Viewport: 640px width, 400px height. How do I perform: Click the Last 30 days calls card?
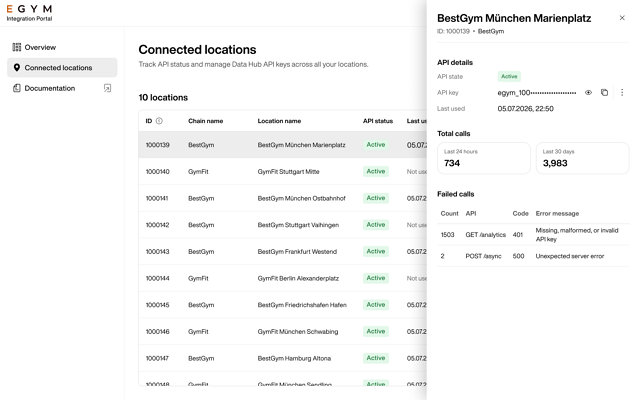tap(582, 158)
